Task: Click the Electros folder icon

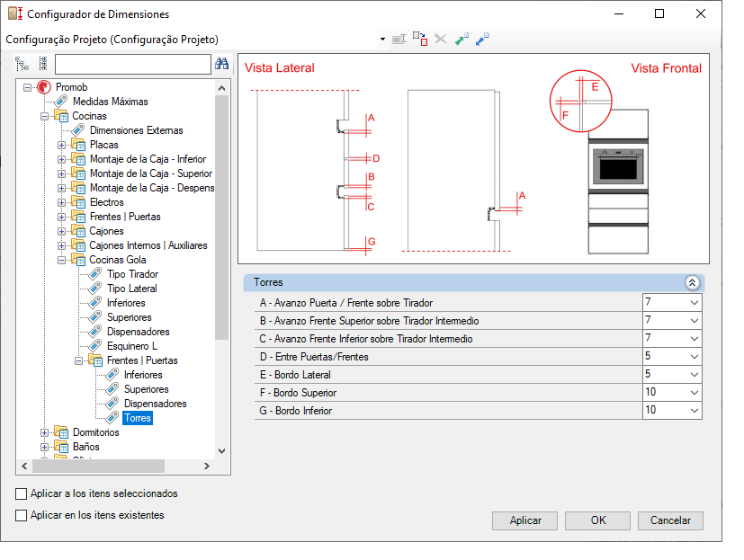Action: tap(78, 202)
